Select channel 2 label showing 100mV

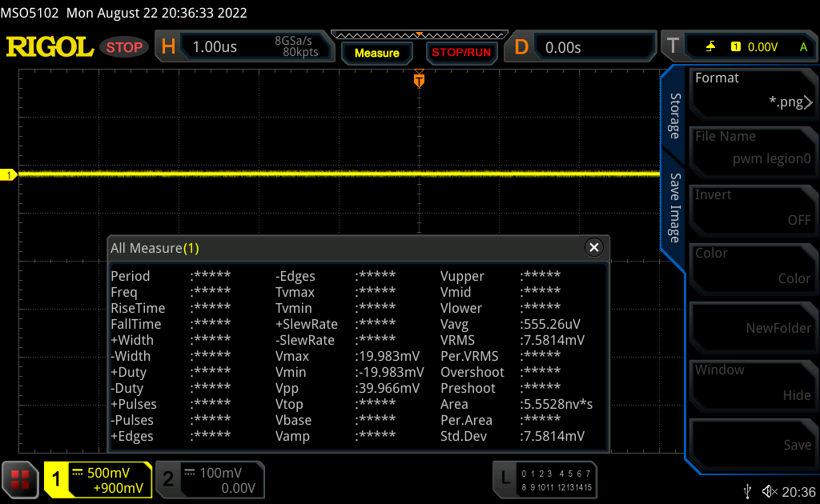[x=211, y=480]
